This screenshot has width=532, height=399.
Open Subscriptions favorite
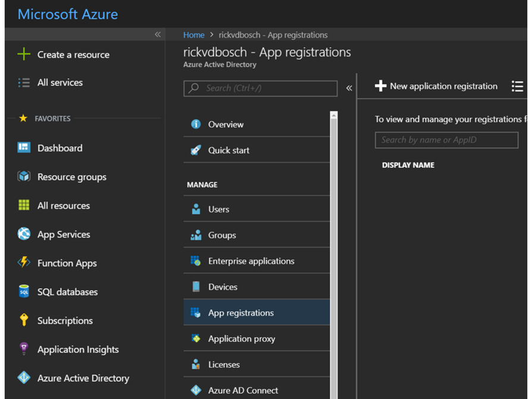[x=55, y=321]
